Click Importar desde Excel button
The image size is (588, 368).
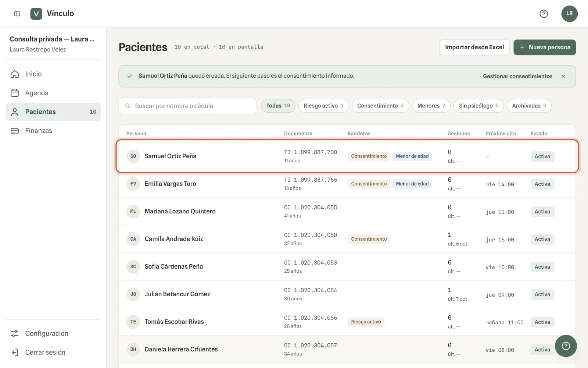tap(474, 47)
